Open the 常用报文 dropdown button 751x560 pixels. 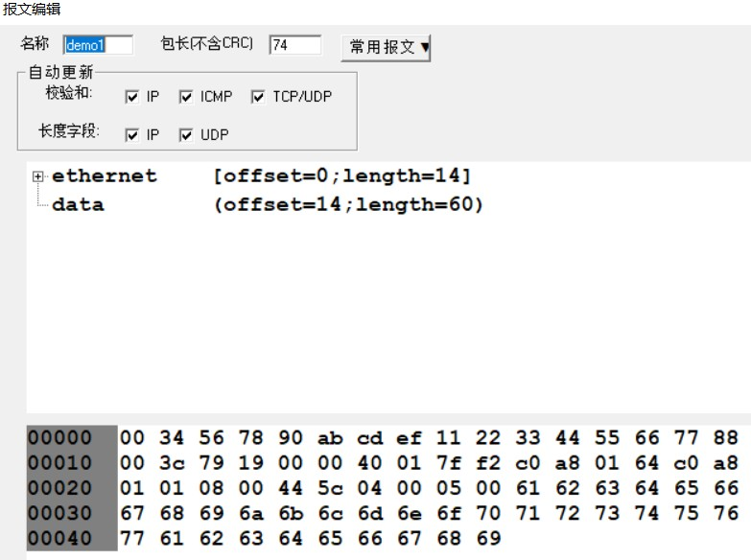tap(387, 47)
